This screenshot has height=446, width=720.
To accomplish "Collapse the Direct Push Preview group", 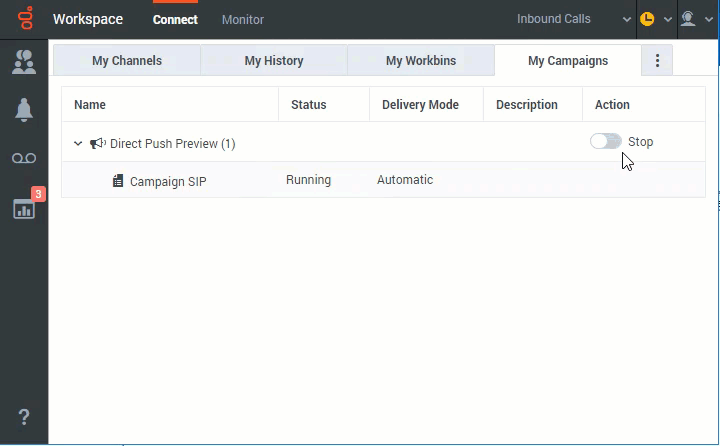I will pyautogui.click(x=78, y=144).
